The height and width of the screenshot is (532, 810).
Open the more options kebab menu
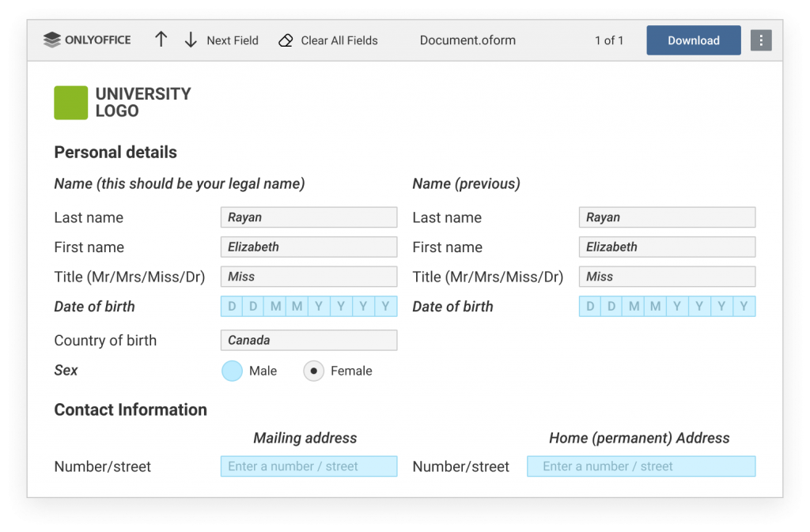pyautogui.click(x=761, y=40)
